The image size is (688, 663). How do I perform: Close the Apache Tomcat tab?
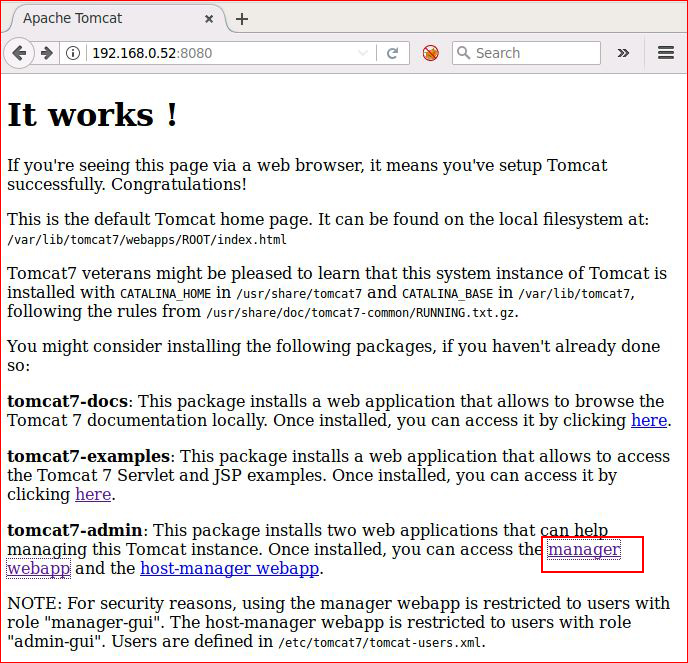pos(209,19)
